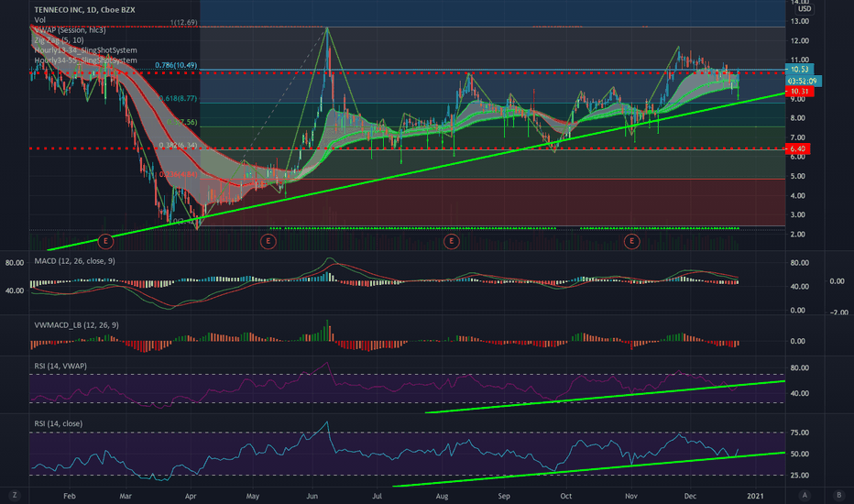Screen dimensions: 854x504
Task: Select the VWAP (Session, hlc3) legend
Action: [x=70, y=30]
